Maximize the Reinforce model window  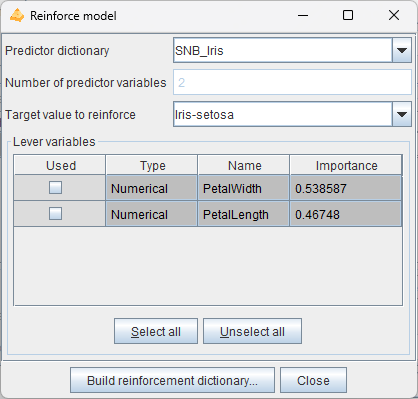click(348, 15)
